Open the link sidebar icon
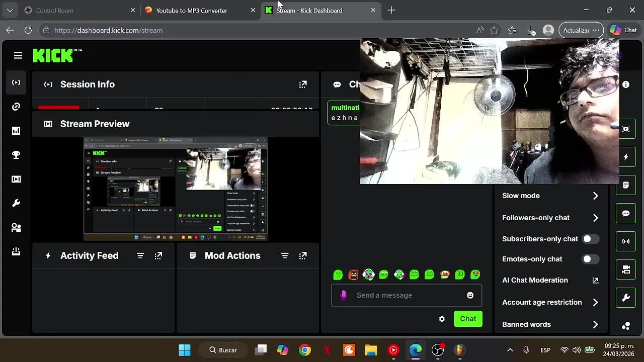644x362 pixels. tap(16, 107)
